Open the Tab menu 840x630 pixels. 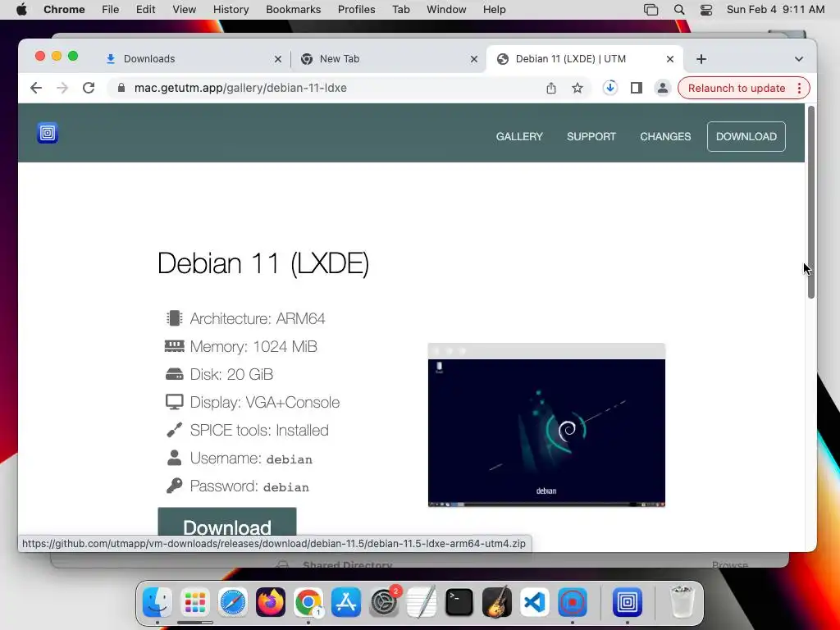pyautogui.click(x=400, y=10)
